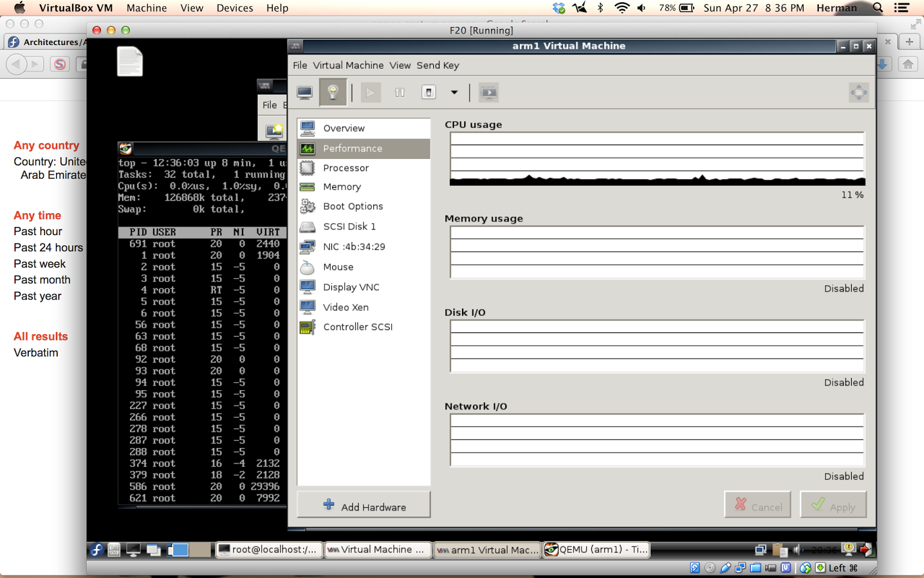Open the Apple menu
Viewport: 924px width, 578px height.
pyautogui.click(x=19, y=8)
